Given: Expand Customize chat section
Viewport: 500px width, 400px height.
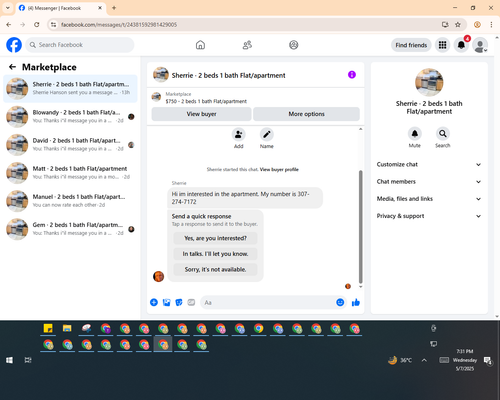Looking at the screenshot, I should pos(429,164).
